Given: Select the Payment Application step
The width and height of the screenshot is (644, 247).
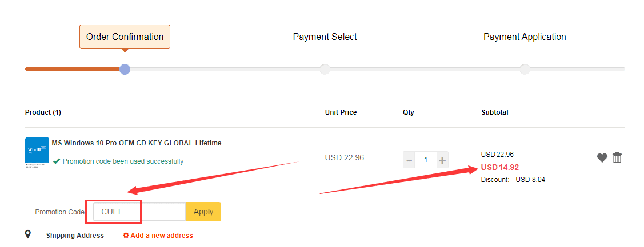Looking at the screenshot, I should click(x=525, y=37).
